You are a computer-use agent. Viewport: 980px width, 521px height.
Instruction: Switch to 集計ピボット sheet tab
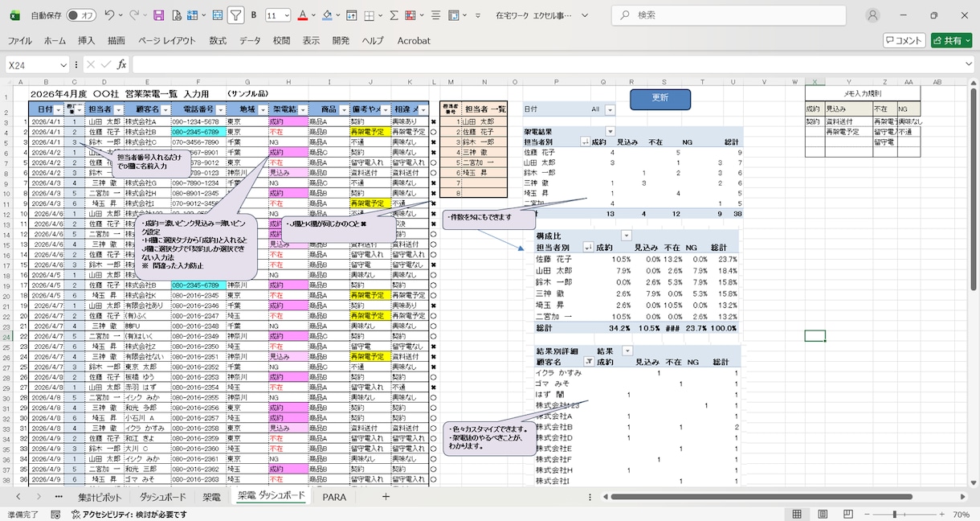(100, 498)
